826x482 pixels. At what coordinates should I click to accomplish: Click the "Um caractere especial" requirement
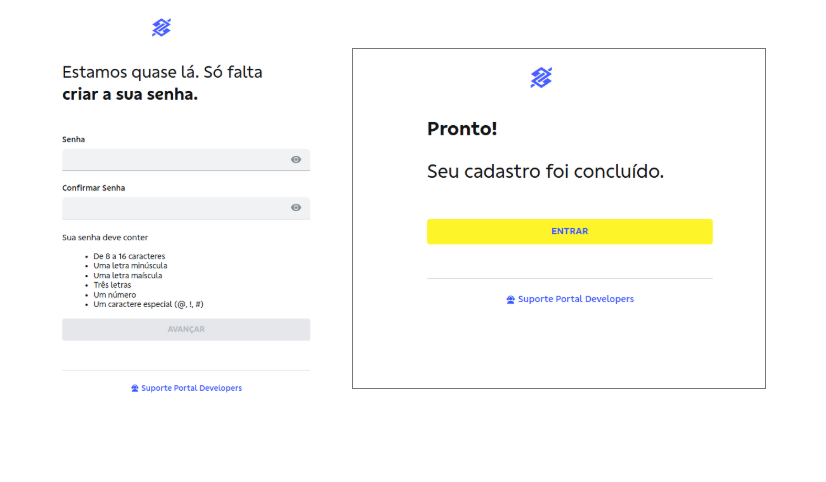point(148,304)
